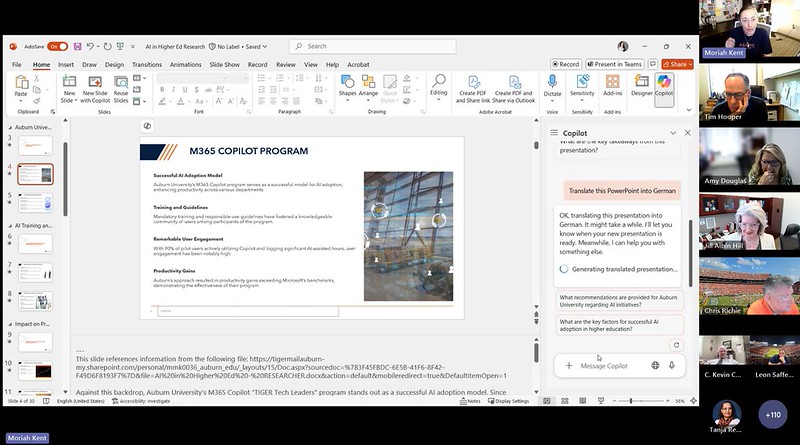Collapse the Auburn University section
The height and width of the screenshot is (445, 800).
[10, 127]
